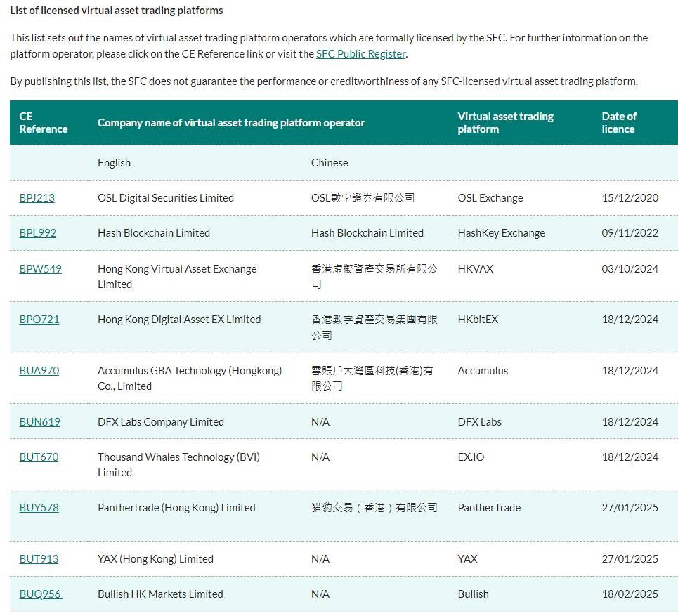678x616 pixels.
Task: Select 'Hong Kong Virtual Asset Exchange Limited' cell
Action: (x=177, y=277)
